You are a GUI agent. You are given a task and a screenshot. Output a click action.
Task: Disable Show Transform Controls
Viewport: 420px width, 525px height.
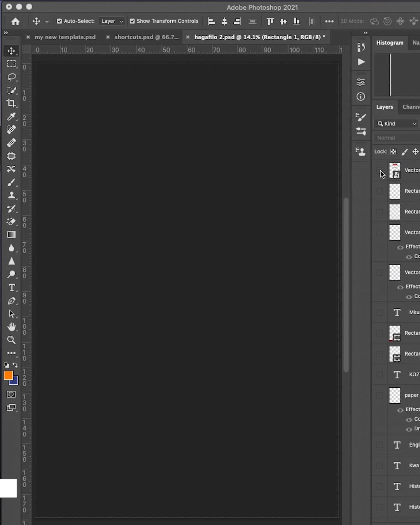click(x=132, y=21)
